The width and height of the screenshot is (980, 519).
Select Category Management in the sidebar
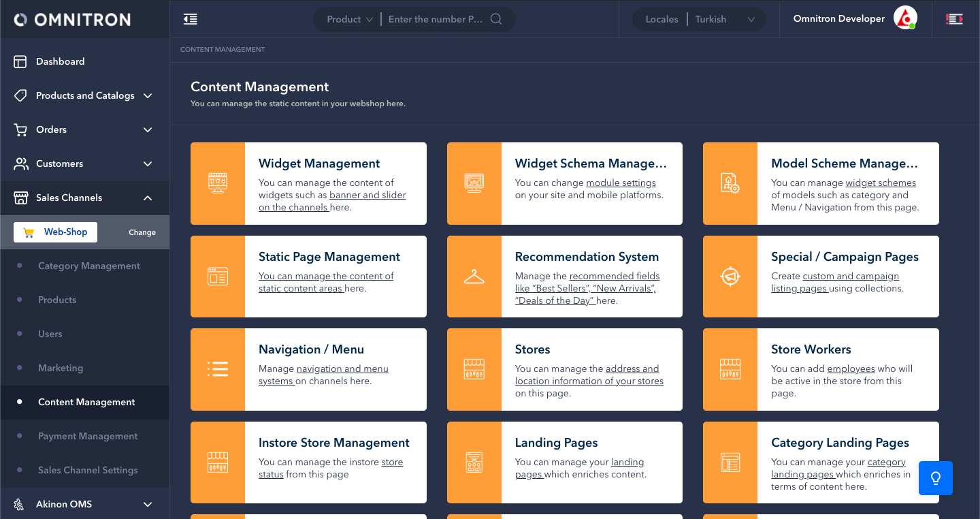click(x=88, y=266)
